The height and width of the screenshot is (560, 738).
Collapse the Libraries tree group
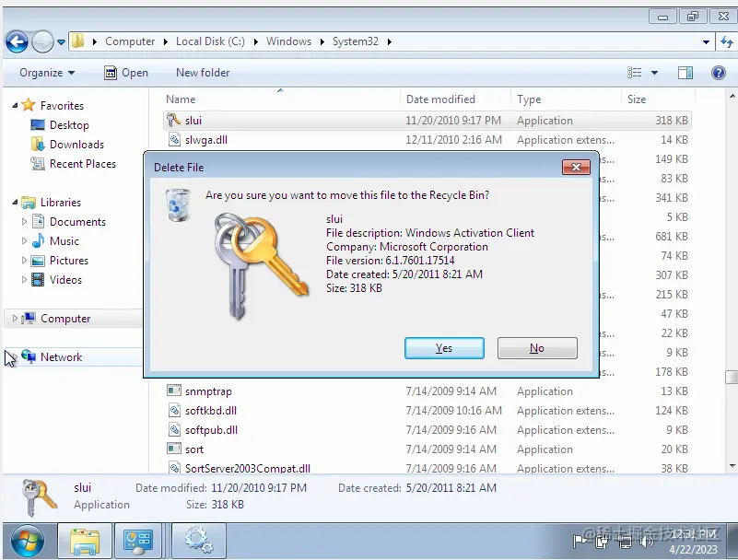coord(15,203)
